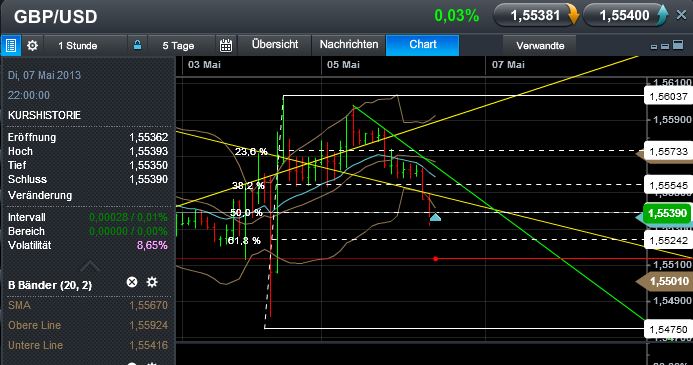
Task: Select the Chart tab
Action: [423, 45]
